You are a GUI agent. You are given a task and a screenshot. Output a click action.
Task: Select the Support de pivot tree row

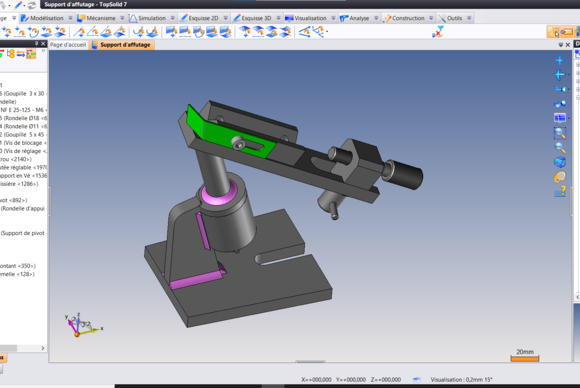pos(24,233)
